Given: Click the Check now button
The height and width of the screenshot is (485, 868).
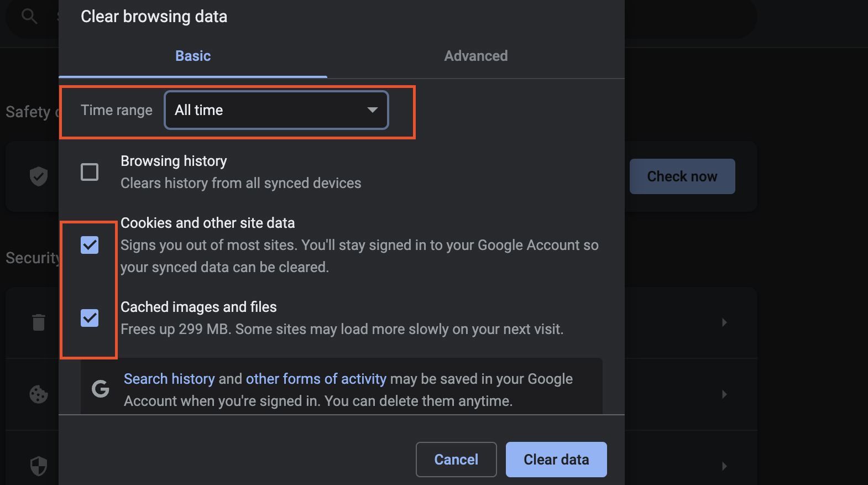Looking at the screenshot, I should [x=682, y=176].
